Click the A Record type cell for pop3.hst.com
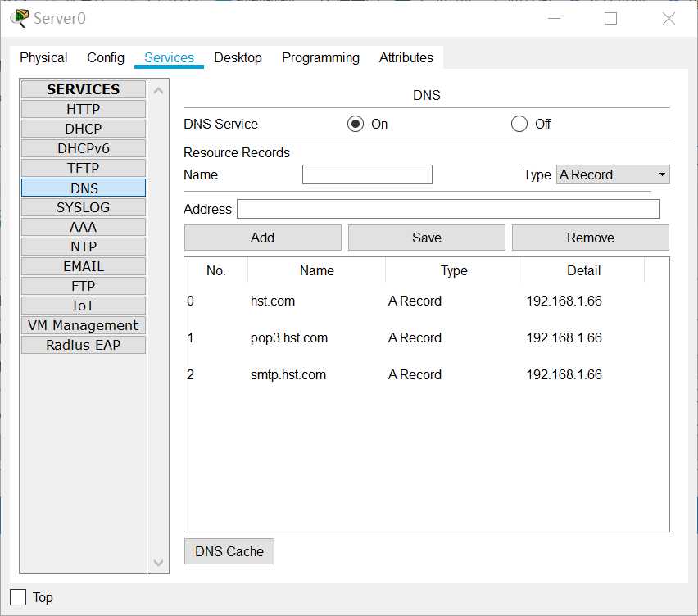 pyautogui.click(x=454, y=337)
